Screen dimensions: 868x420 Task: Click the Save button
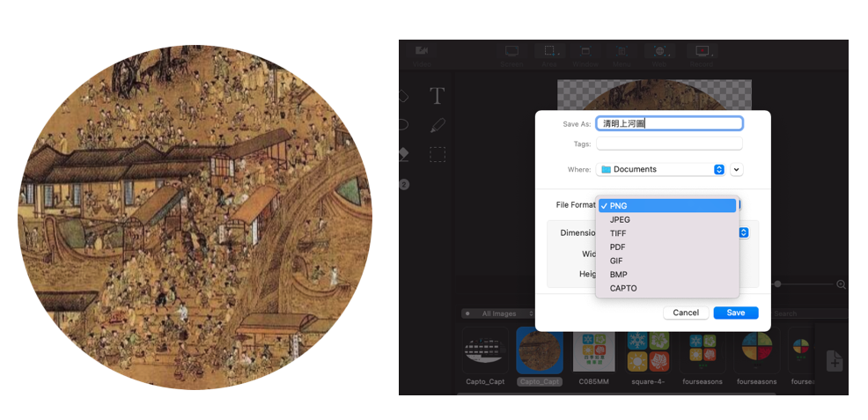coord(736,313)
